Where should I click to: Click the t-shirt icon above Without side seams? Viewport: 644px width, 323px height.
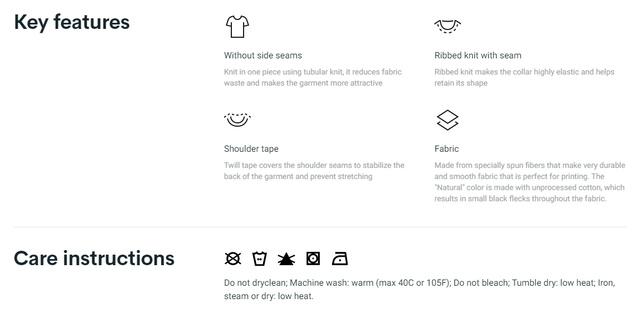coord(237,27)
